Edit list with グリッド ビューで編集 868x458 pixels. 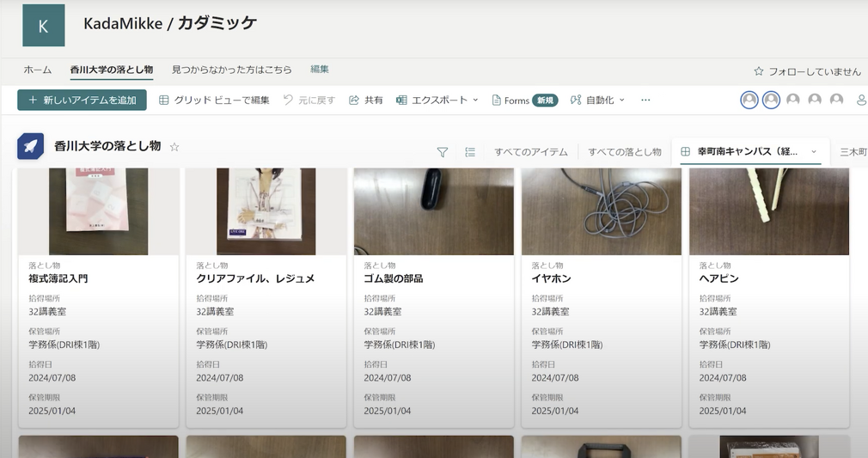pyautogui.click(x=214, y=101)
